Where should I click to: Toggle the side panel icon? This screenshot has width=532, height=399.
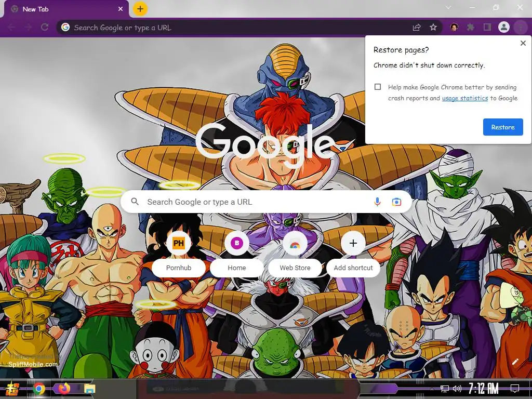tap(487, 27)
